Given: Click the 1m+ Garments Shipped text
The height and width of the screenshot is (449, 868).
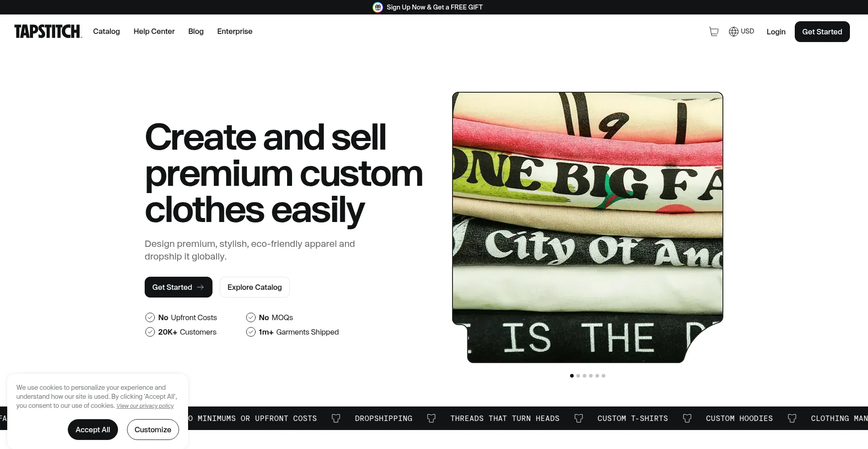Looking at the screenshot, I should 299,332.
